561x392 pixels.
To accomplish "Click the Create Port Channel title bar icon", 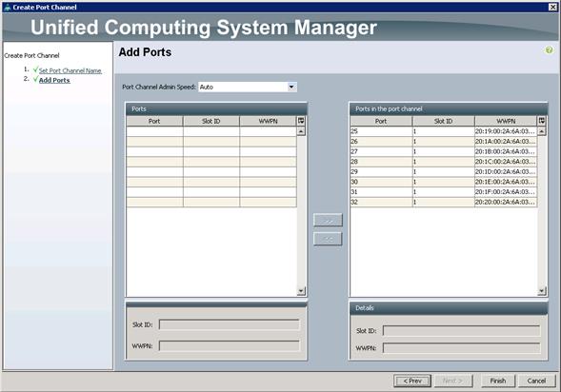I will [x=8, y=8].
